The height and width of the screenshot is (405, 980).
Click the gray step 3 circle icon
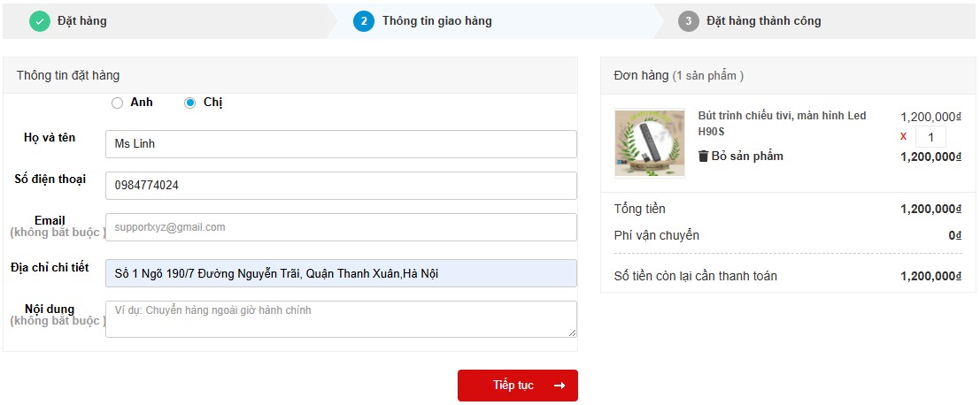click(689, 21)
